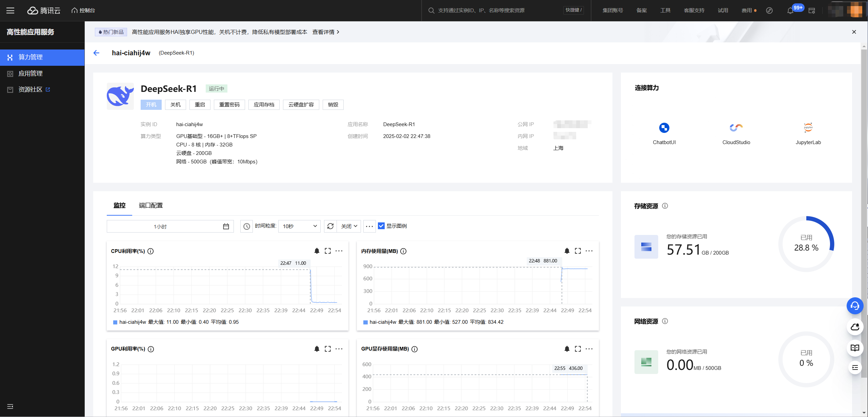Click the alarm bell on CPU utilization chart
The image size is (868, 417).
click(317, 251)
